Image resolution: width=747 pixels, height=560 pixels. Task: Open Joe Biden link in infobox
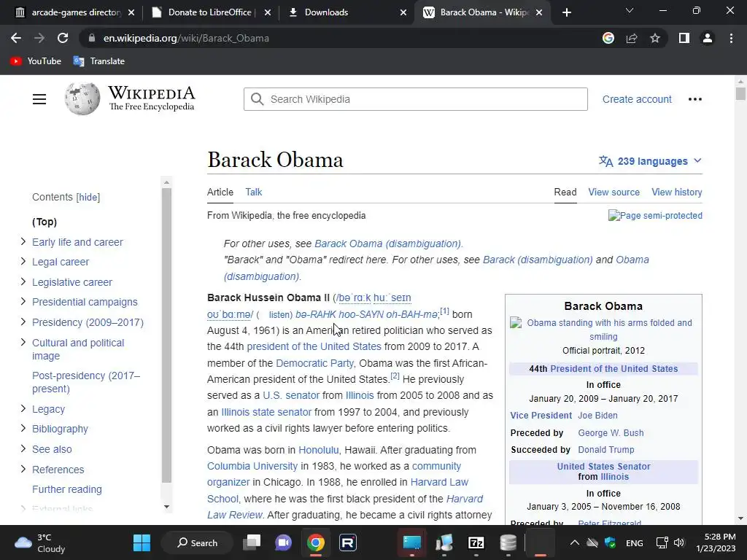tap(597, 415)
